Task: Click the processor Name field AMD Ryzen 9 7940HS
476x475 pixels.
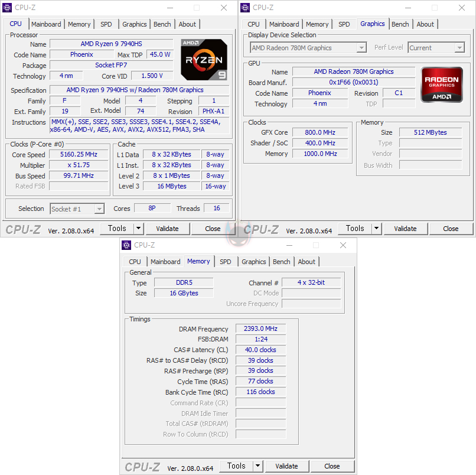Action: tap(112, 44)
